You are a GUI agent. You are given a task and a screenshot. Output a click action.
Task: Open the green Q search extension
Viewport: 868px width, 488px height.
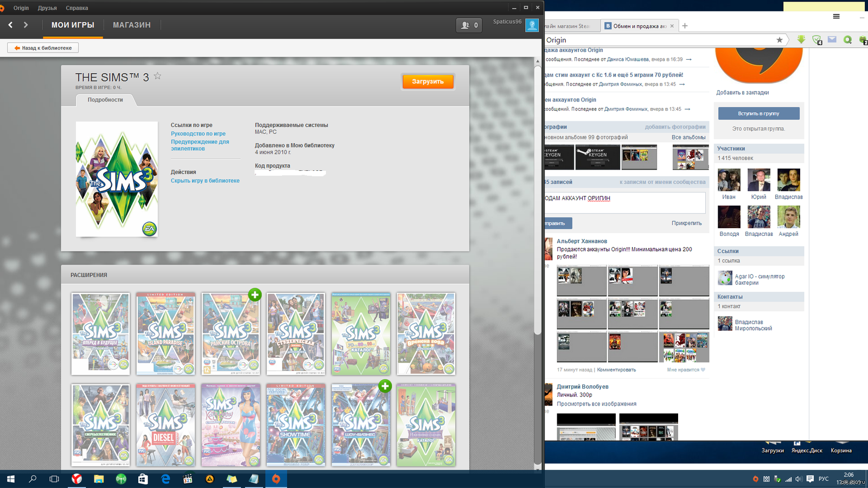pyautogui.click(x=847, y=40)
